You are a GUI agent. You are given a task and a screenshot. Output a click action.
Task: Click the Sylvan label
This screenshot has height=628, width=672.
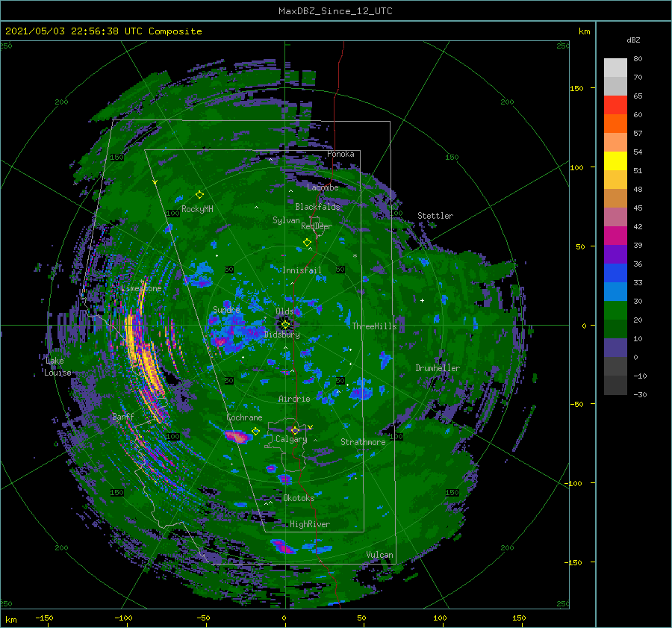click(286, 220)
